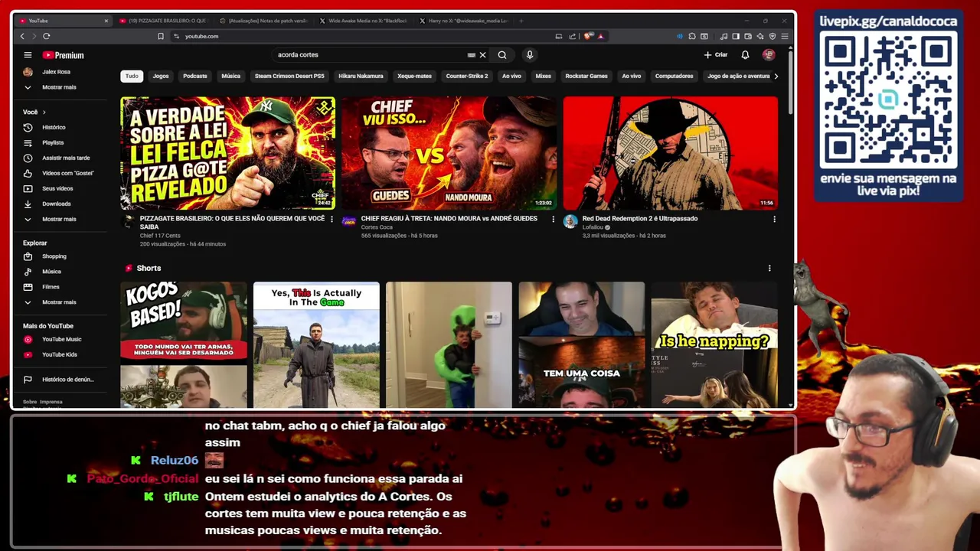Screen dimensions: 980x551
Task: Open Música under Explorar
Action: 51,272
